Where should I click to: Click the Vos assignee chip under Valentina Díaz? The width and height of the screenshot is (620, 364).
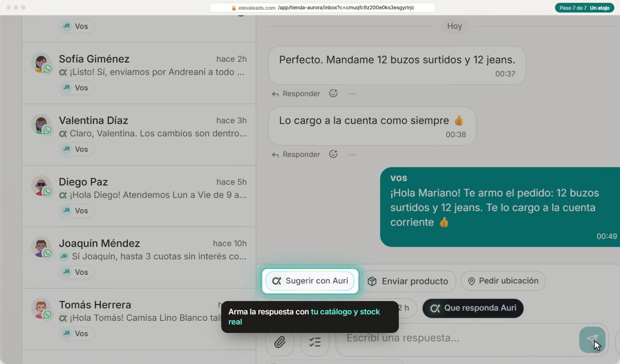tap(77, 149)
